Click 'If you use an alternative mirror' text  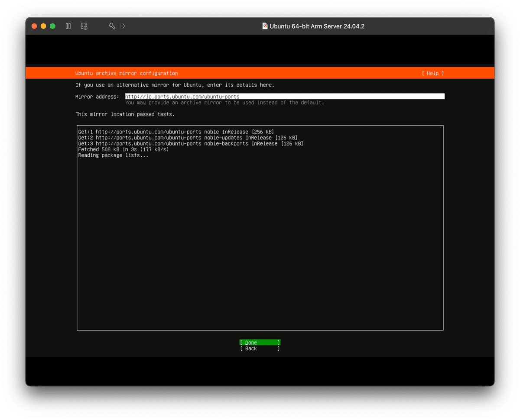click(175, 85)
